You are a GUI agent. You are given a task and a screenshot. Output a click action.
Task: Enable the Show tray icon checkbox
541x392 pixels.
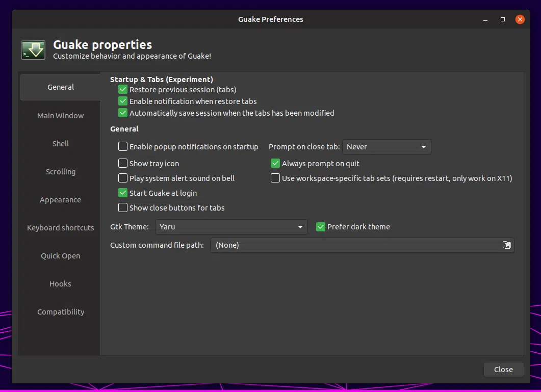coord(123,163)
